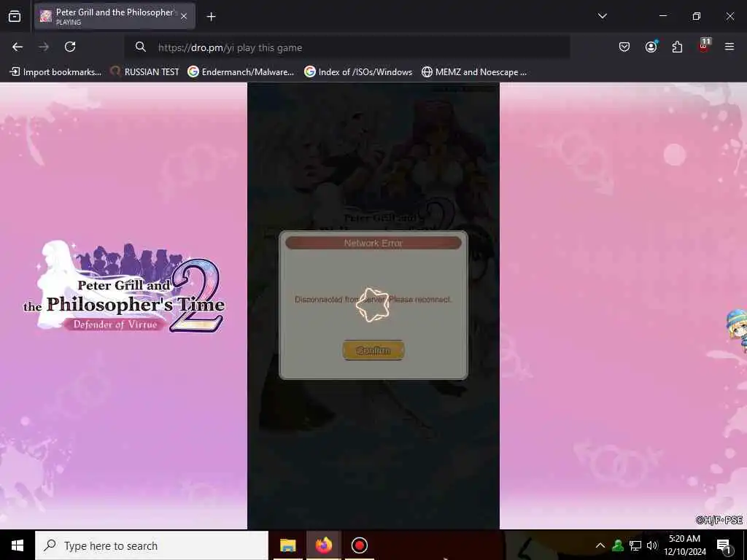
Task: Select the Peter Grill and the Philosopher's tab
Action: pos(115,16)
